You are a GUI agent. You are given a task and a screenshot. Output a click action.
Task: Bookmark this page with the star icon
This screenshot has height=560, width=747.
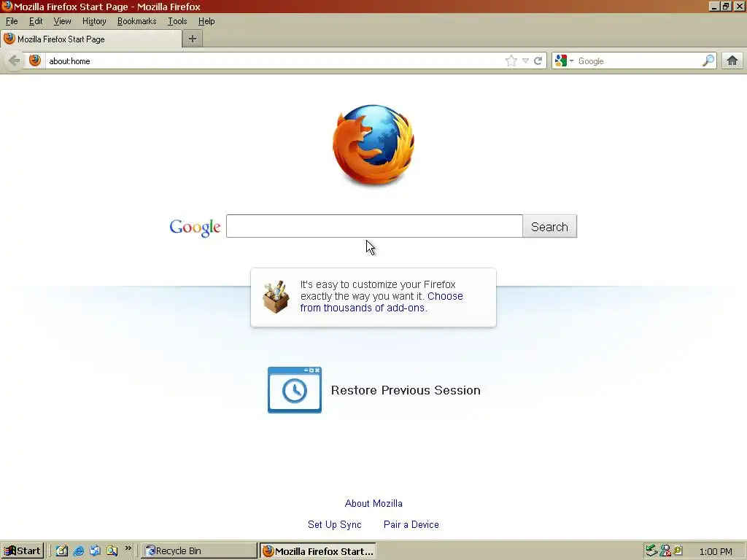pos(511,61)
